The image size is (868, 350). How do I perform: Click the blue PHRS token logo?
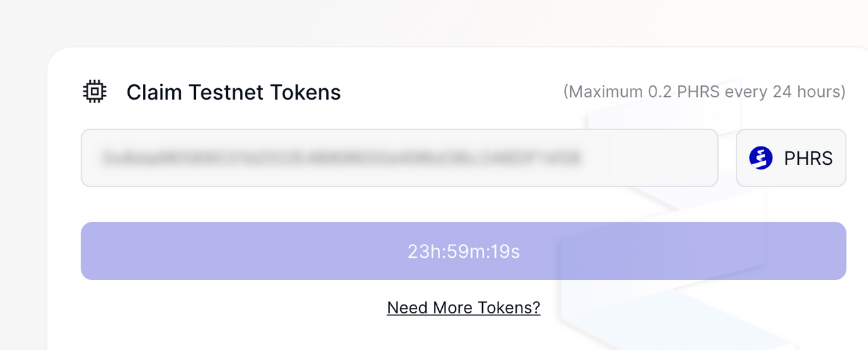click(x=761, y=158)
